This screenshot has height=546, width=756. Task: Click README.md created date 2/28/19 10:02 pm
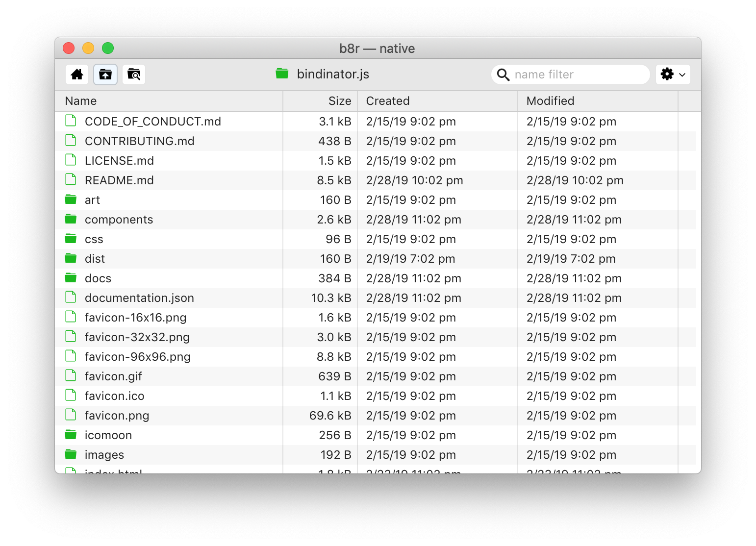pos(414,180)
